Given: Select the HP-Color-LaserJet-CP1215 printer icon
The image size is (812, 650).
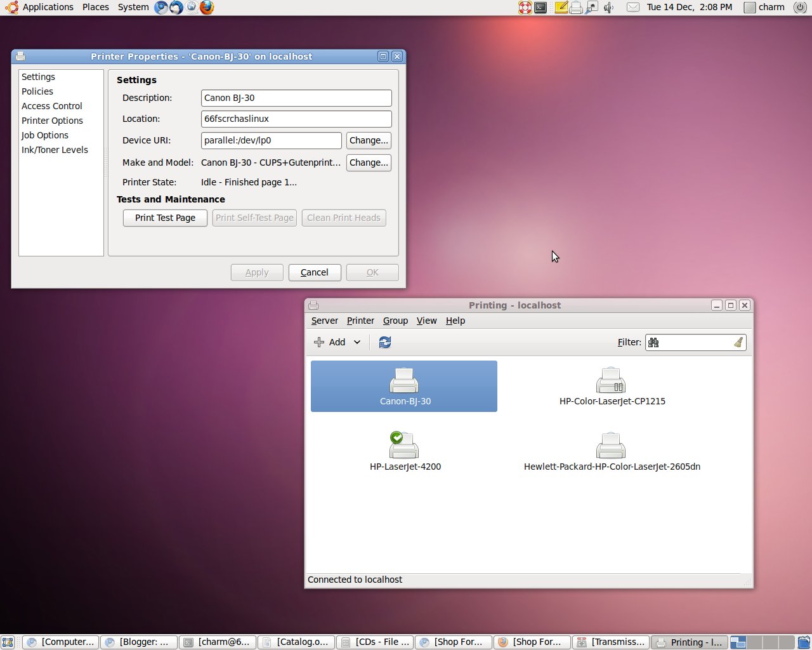Looking at the screenshot, I should (611, 380).
